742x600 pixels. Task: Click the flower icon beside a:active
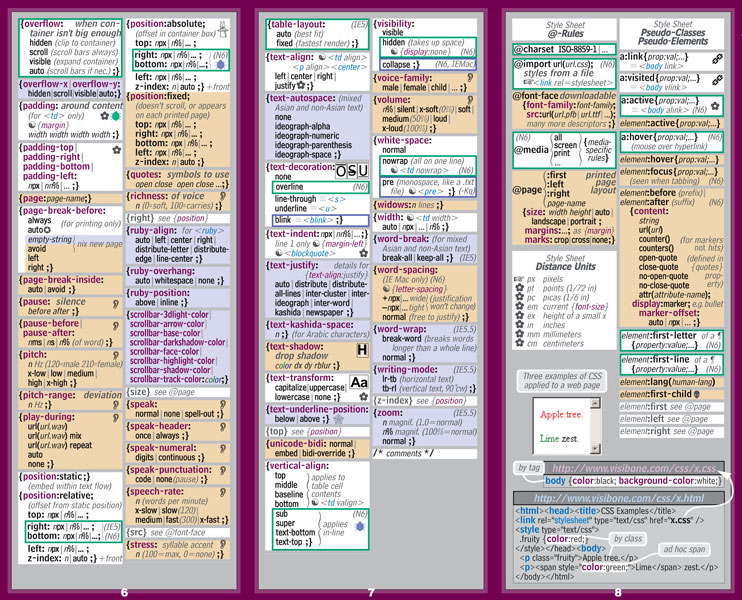coord(715,106)
